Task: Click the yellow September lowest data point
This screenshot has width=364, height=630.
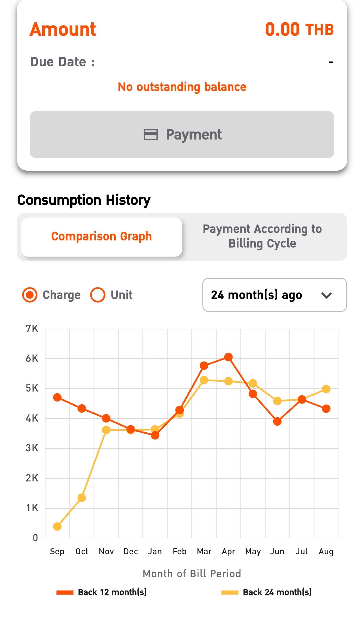Action: coord(57,527)
